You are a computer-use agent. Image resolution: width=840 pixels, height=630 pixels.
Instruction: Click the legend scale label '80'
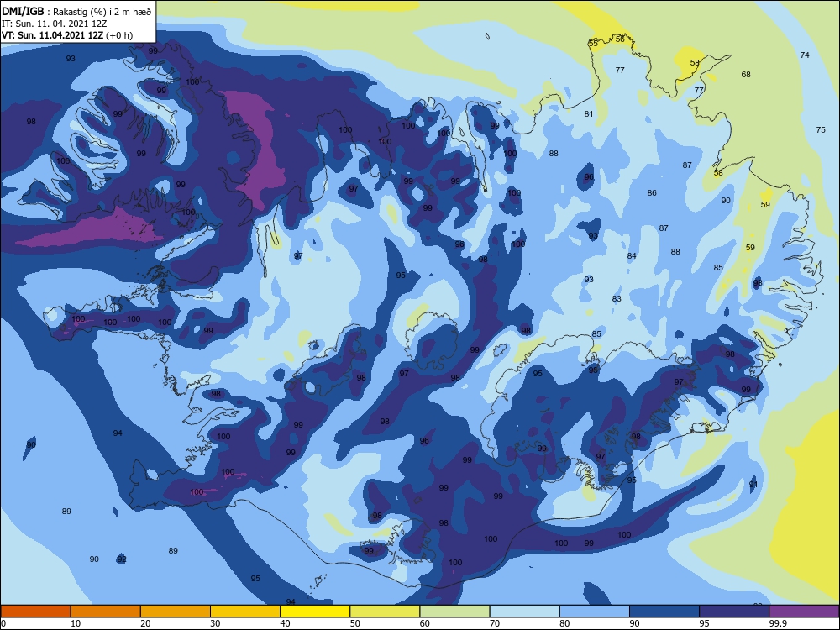(564, 623)
